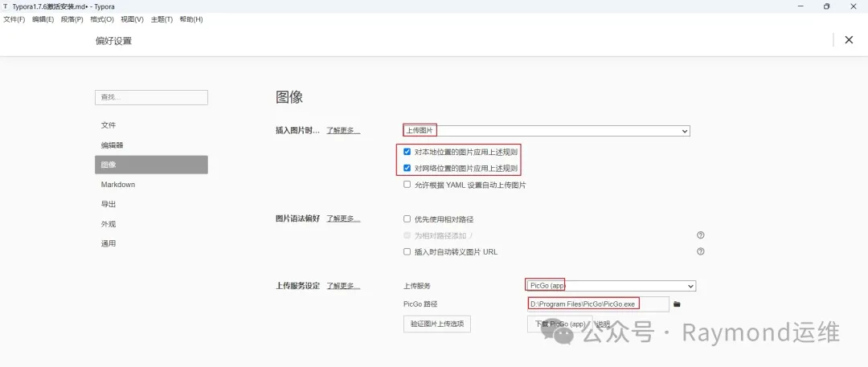The image size is (868, 367).
Task: Restore down the Typora window
Action: (826, 6)
